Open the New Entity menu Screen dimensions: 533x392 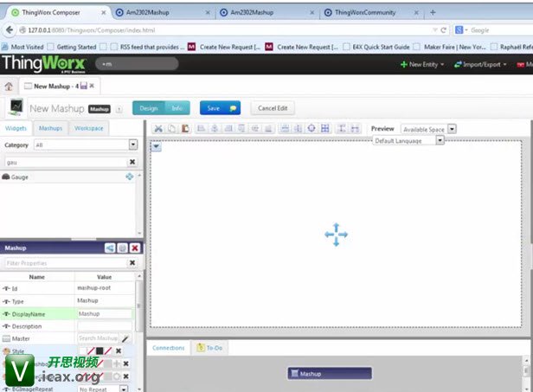pyautogui.click(x=422, y=64)
